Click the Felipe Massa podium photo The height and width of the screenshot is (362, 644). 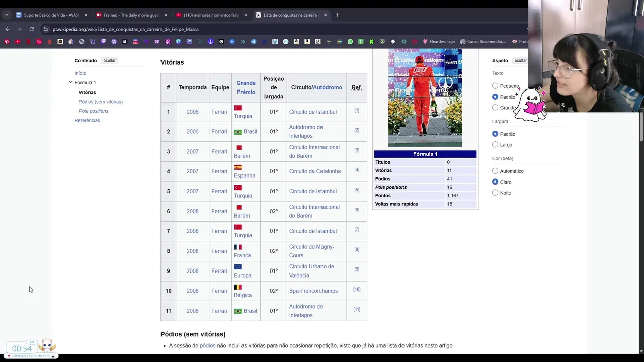pos(425,98)
